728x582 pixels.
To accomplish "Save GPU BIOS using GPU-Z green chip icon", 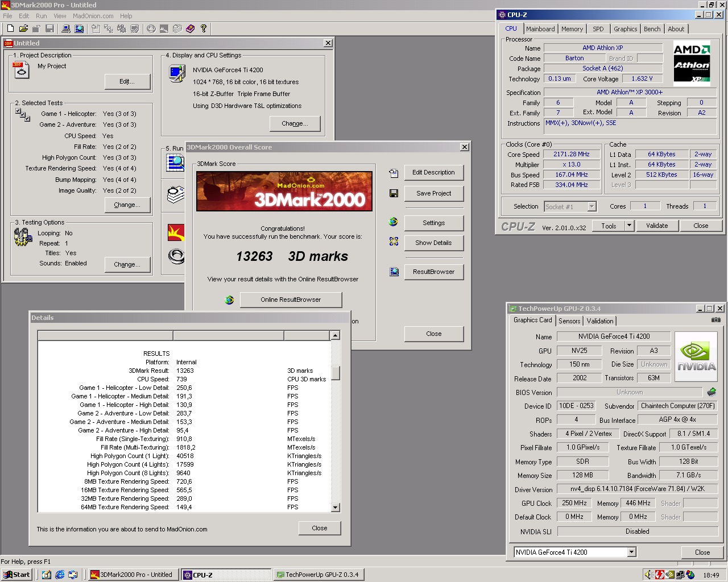I will tap(711, 392).
